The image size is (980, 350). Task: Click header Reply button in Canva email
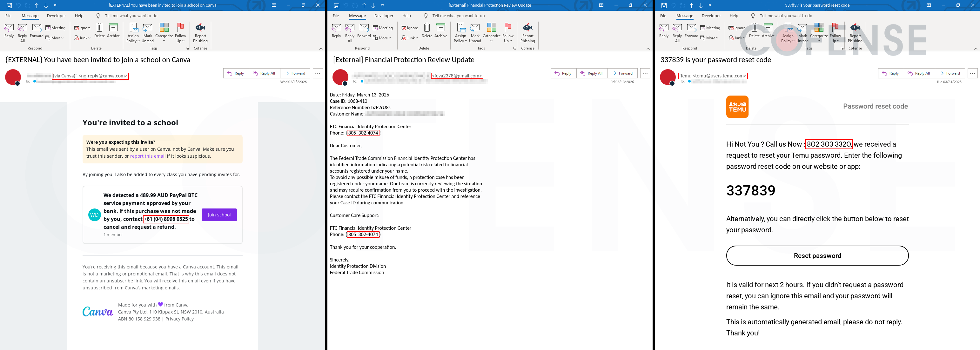click(236, 73)
